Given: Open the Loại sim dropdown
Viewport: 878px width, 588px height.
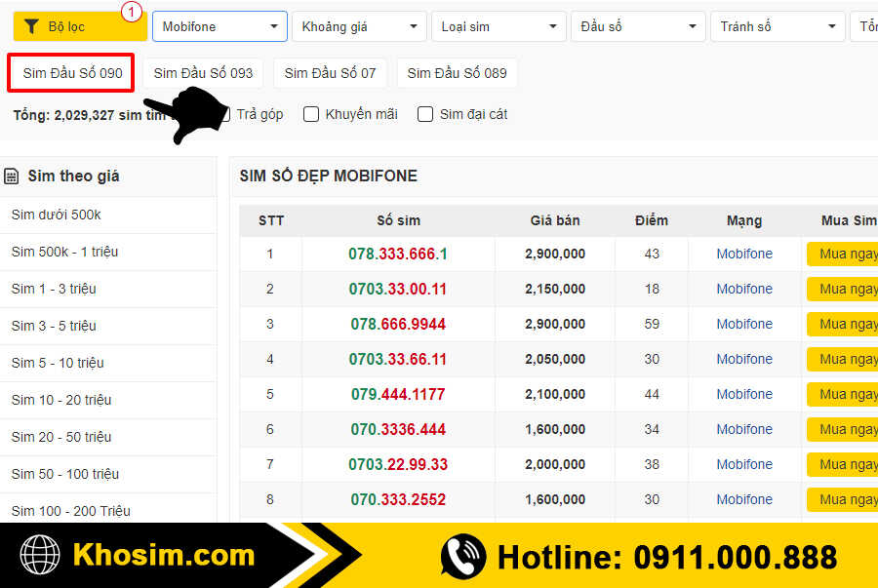Looking at the screenshot, I should pyautogui.click(x=499, y=26).
